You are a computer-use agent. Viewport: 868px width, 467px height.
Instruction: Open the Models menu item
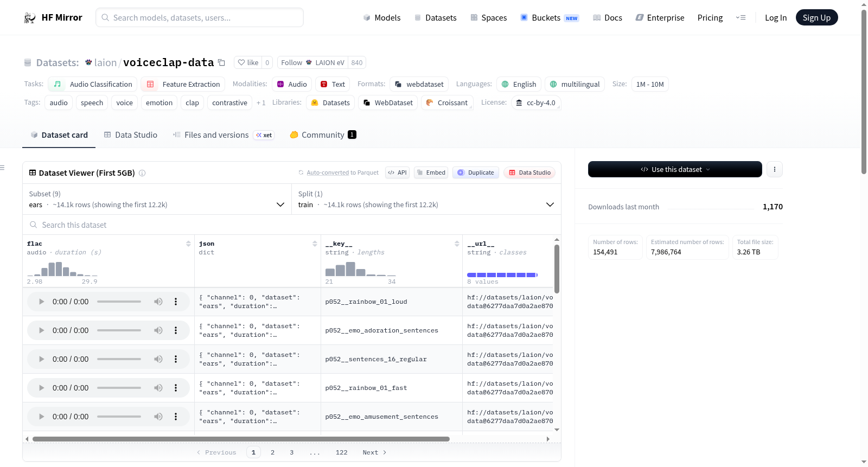pos(382,17)
